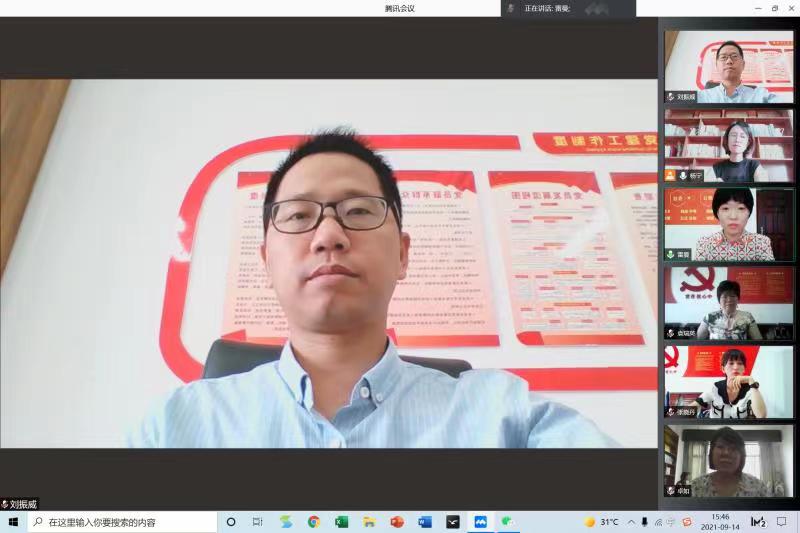Launch Google Chrome from the taskbar
This screenshot has height=533, width=800.
pyautogui.click(x=314, y=522)
